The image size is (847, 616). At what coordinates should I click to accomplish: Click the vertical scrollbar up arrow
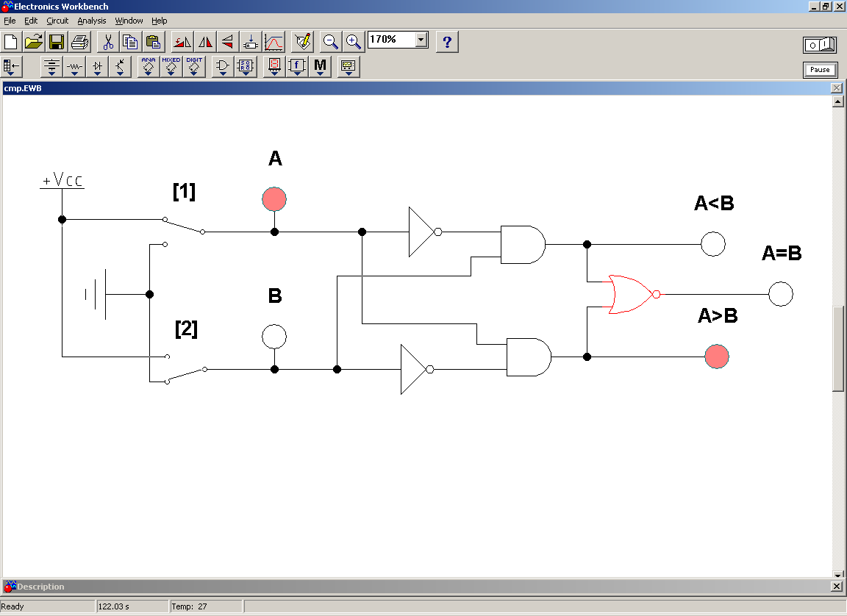(x=838, y=101)
